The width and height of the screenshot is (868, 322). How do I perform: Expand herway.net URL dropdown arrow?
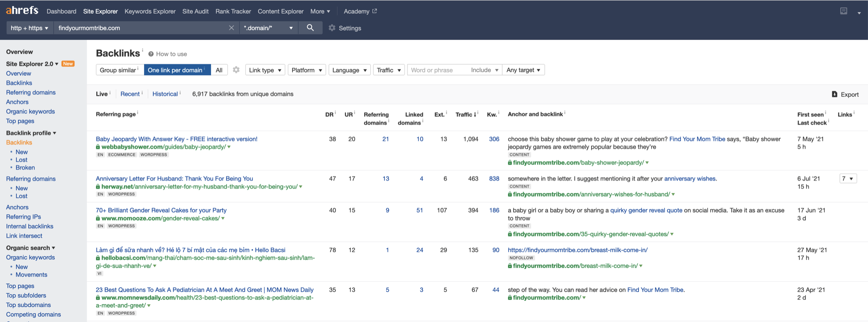pyautogui.click(x=301, y=187)
